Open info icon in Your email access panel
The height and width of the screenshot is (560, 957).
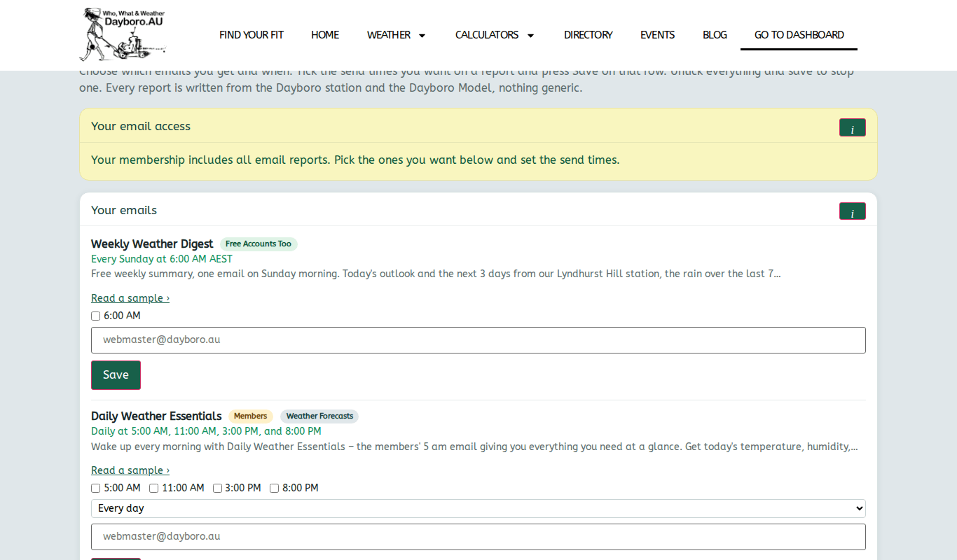(852, 127)
